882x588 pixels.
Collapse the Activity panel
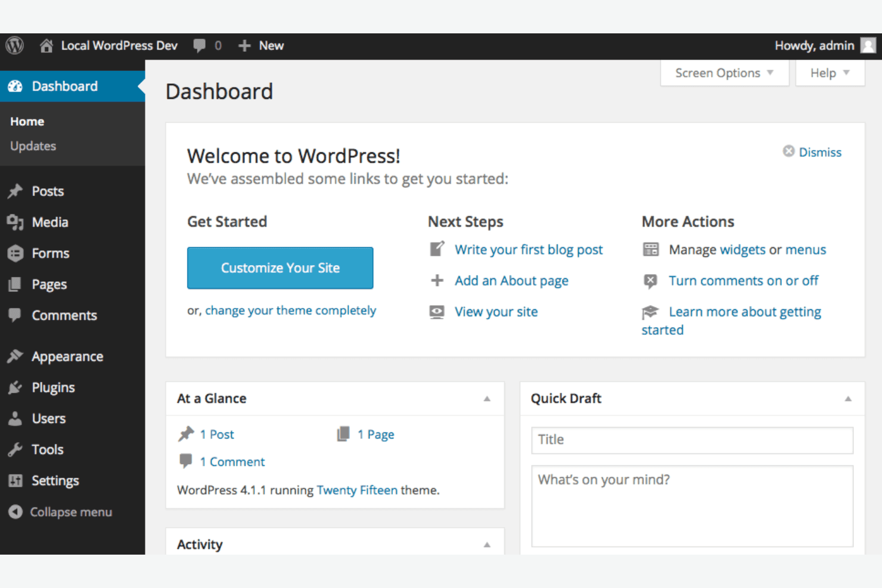(487, 545)
